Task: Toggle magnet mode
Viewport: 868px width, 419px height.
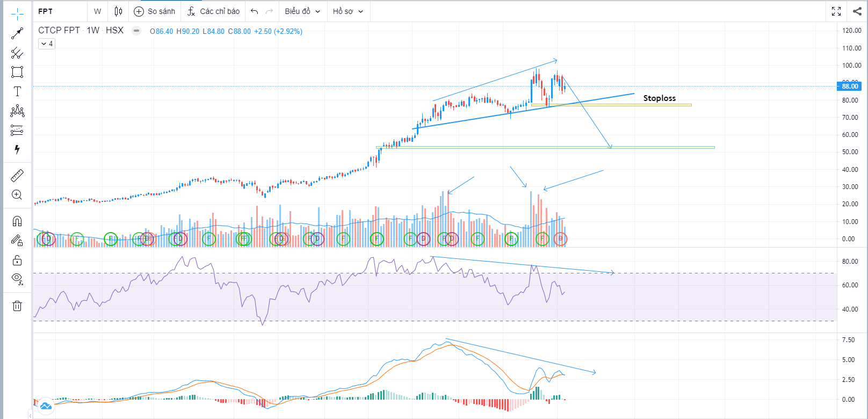Action: pos(17,221)
